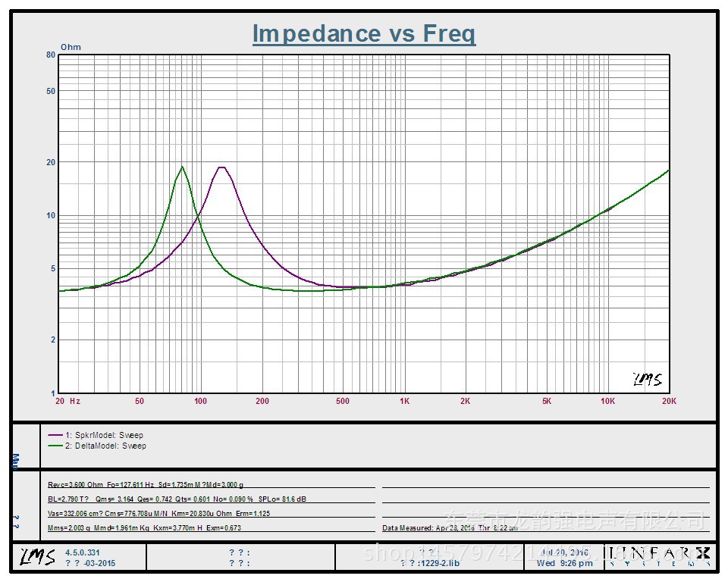This screenshot has height=582, width=728.
Task: Click the "200" frequency axis label
Action: click(x=262, y=401)
